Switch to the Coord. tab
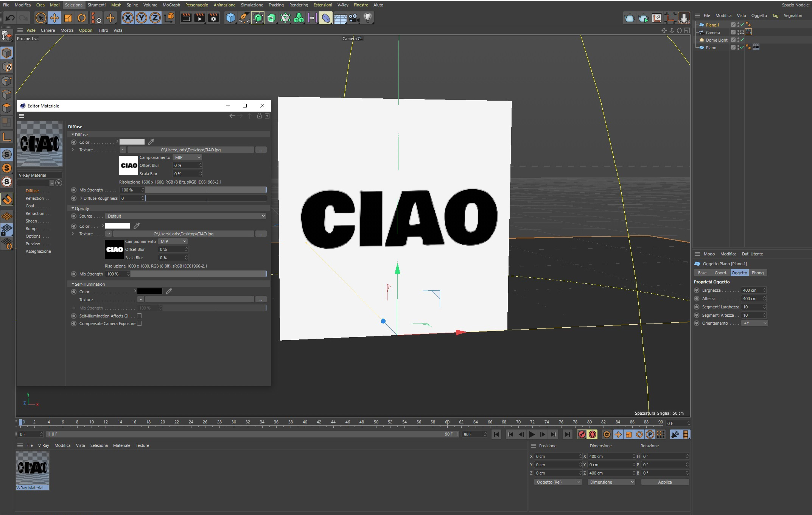Viewport: 812px width, 515px height. coord(720,273)
